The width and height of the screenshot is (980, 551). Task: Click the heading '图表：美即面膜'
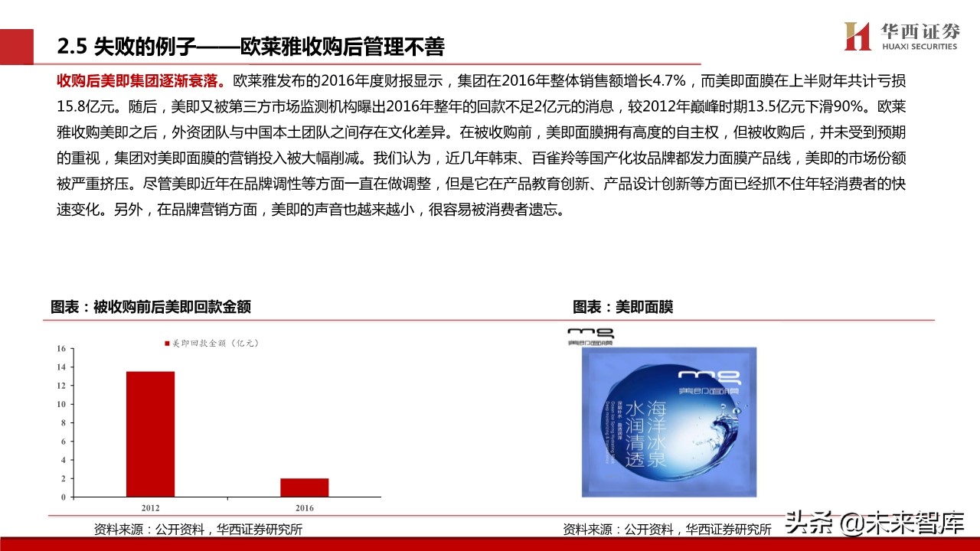point(623,307)
